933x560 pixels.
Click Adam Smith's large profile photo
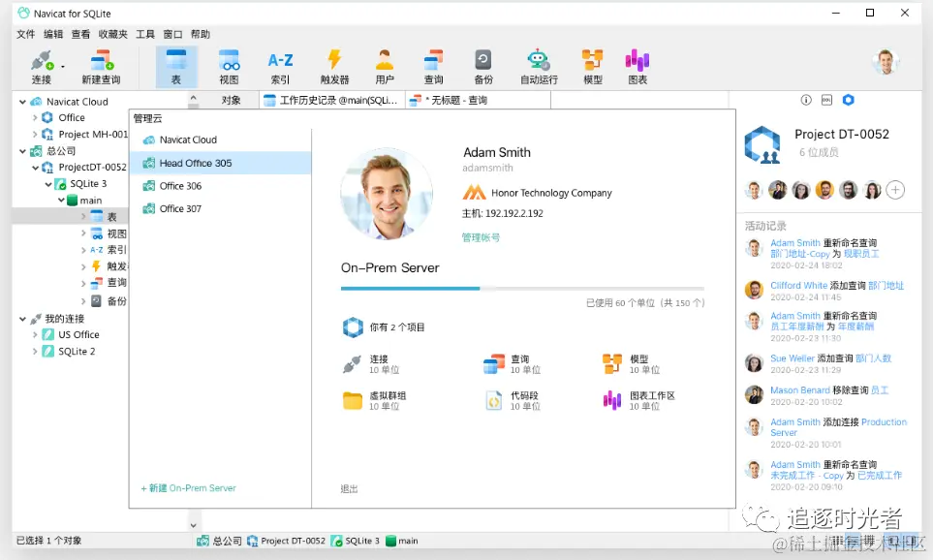click(x=387, y=194)
